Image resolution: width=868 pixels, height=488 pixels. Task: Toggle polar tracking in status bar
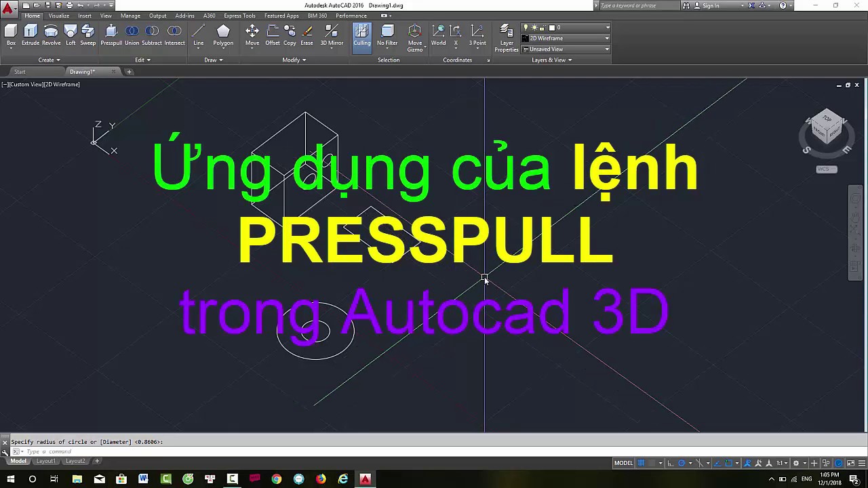[682, 463]
